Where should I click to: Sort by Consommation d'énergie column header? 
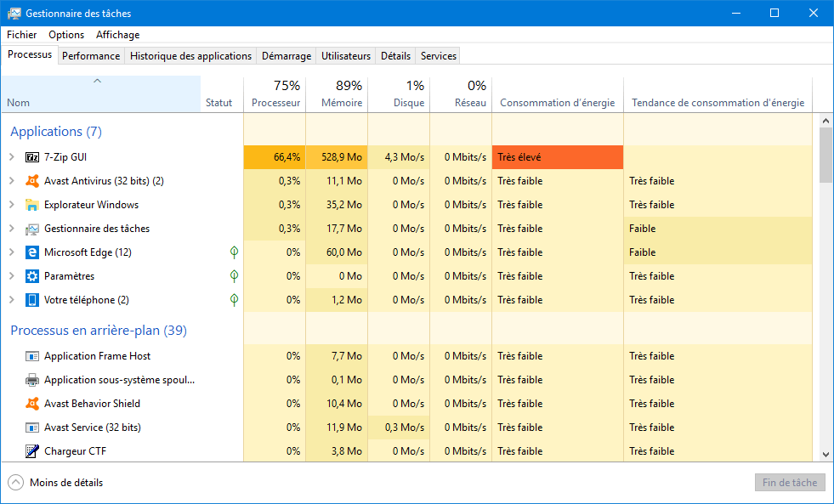pyautogui.click(x=558, y=94)
